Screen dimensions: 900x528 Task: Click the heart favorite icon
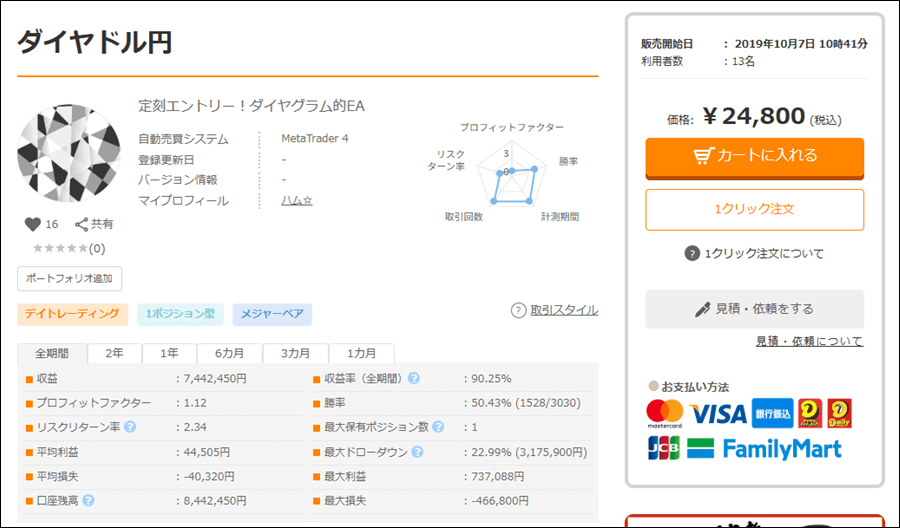[32, 224]
